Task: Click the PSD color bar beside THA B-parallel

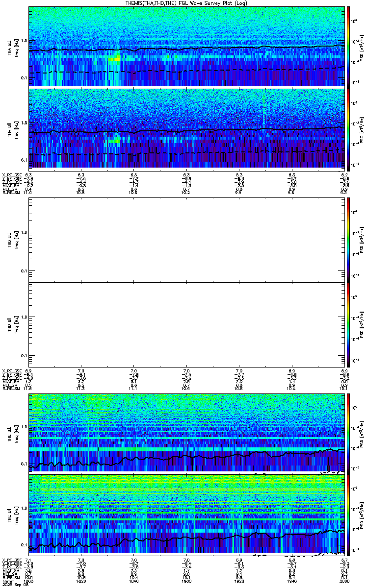Action: tap(348, 129)
